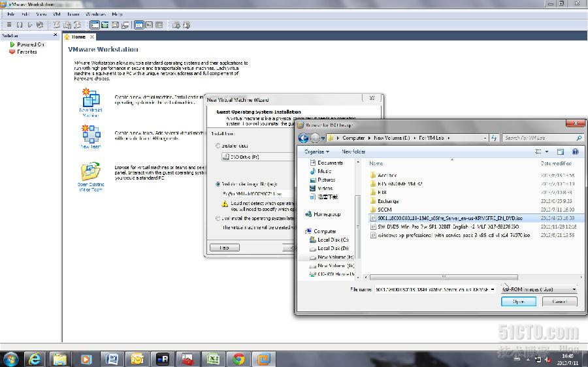Open the Organize dropdown menu
Viewport: 588px width, 367px height.
pos(317,152)
